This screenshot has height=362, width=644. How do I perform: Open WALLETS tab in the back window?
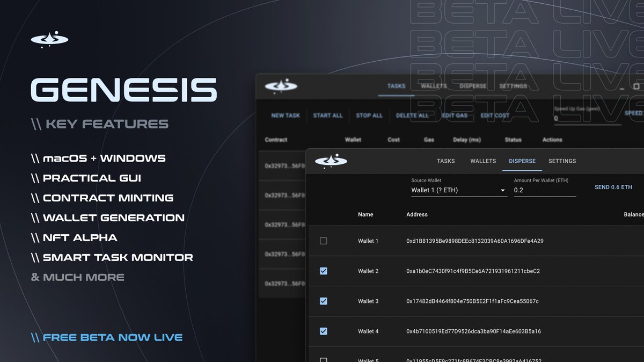pyautogui.click(x=434, y=86)
